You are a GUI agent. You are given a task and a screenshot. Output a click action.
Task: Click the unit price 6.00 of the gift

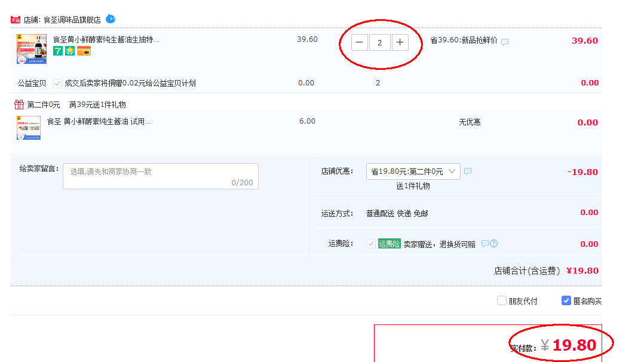coord(307,121)
